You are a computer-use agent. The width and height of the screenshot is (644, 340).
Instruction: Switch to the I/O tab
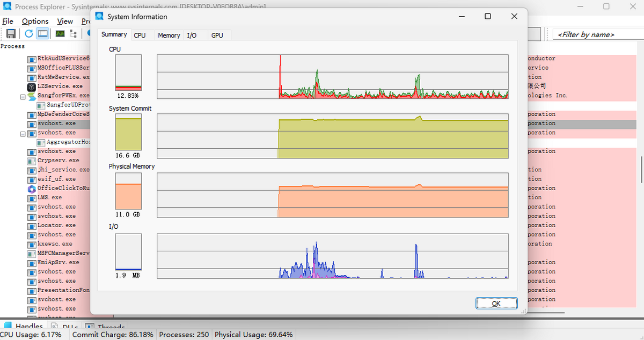[192, 35]
